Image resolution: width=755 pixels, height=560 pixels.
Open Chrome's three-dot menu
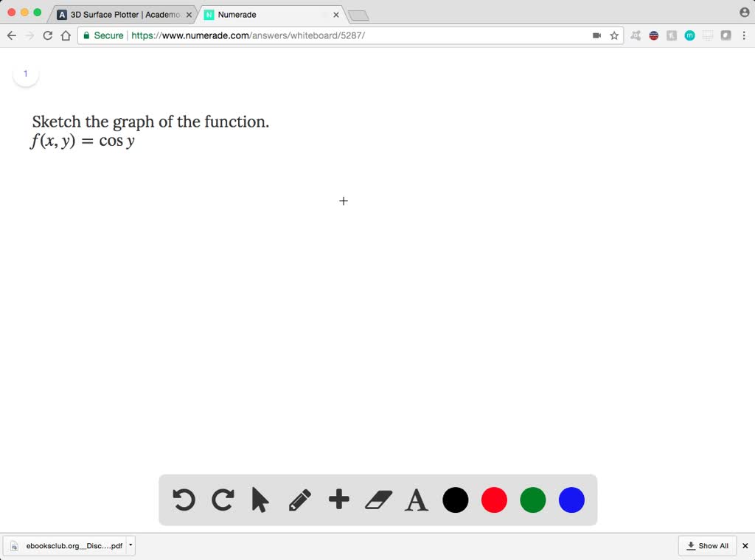(742, 35)
